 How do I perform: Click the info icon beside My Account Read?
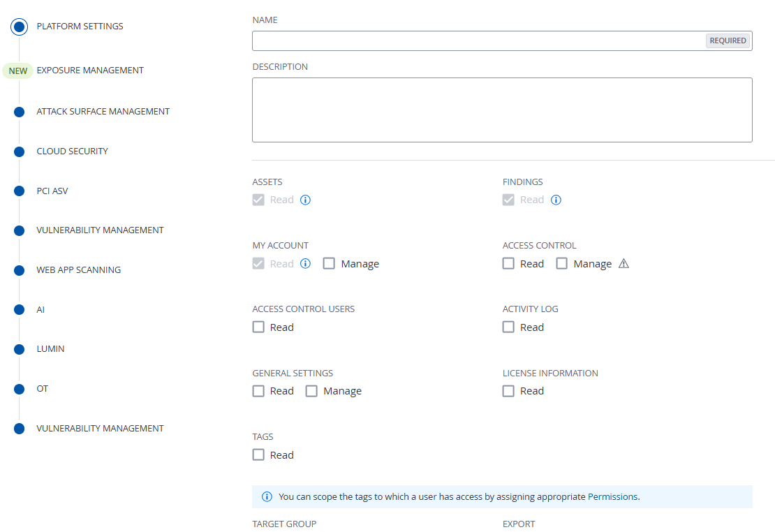[x=305, y=263]
